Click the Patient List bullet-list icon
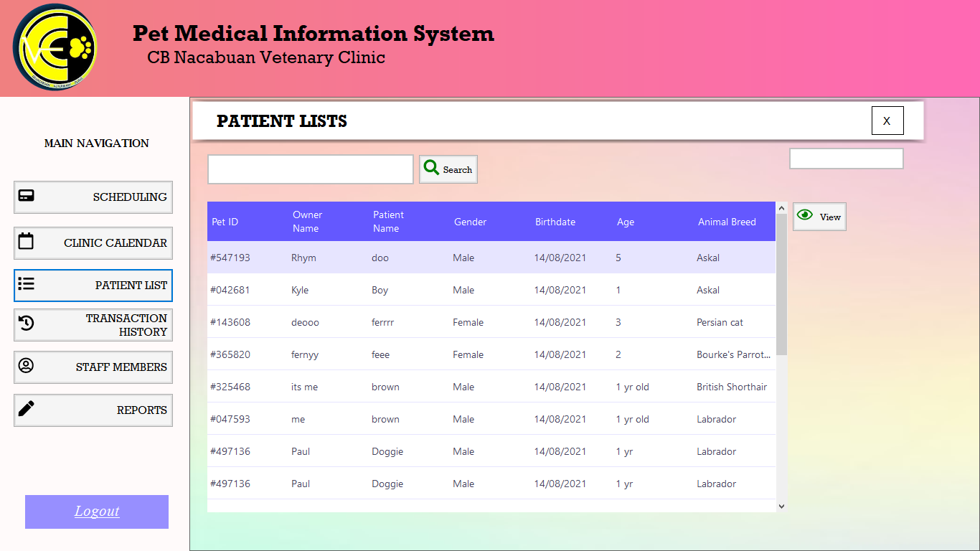The image size is (980, 551). [27, 283]
